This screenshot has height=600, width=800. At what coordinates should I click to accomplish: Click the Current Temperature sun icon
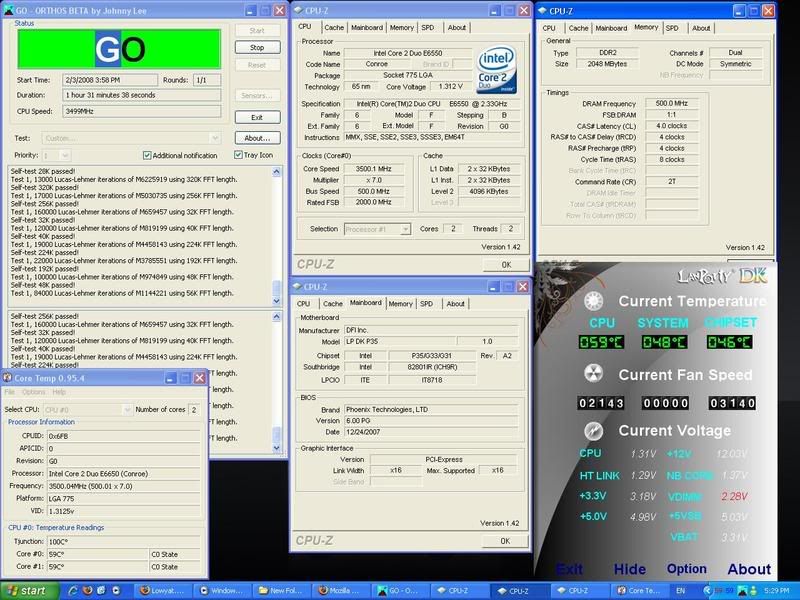(x=594, y=302)
